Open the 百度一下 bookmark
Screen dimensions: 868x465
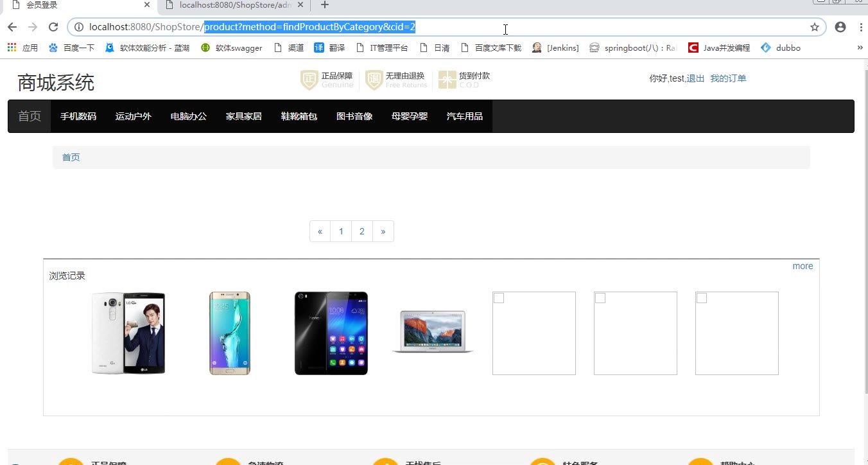click(71, 48)
